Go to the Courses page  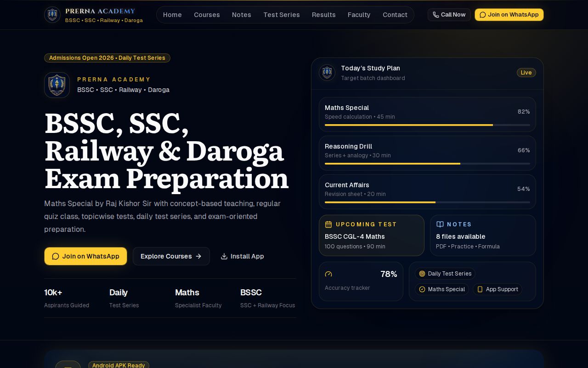[207, 15]
